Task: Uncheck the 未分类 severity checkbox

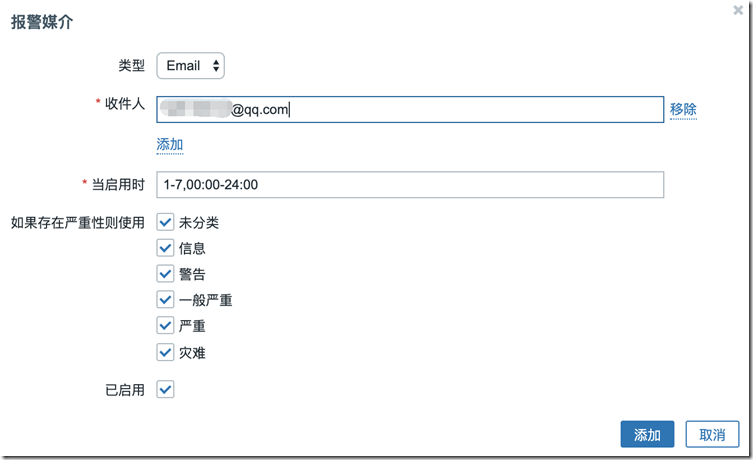Action: (x=166, y=222)
